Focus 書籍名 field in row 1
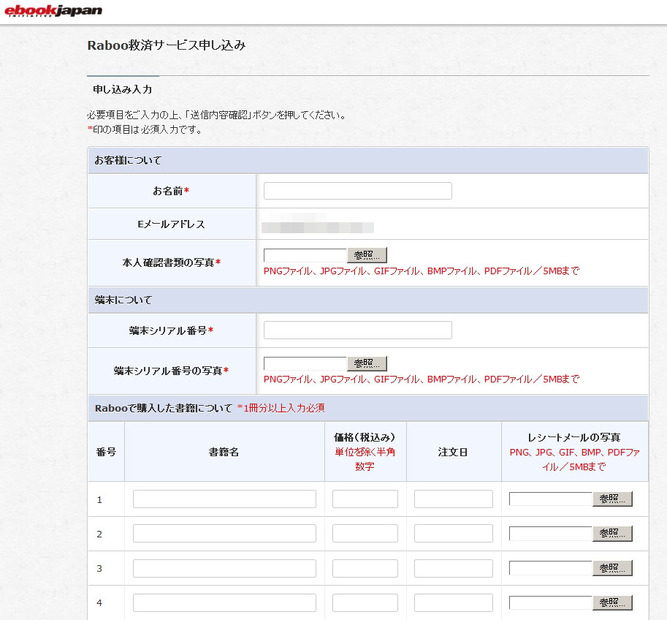 (x=225, y=499)
